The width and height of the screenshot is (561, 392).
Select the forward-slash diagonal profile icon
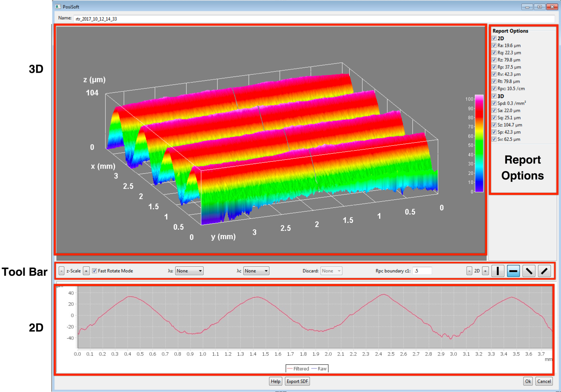544,271
